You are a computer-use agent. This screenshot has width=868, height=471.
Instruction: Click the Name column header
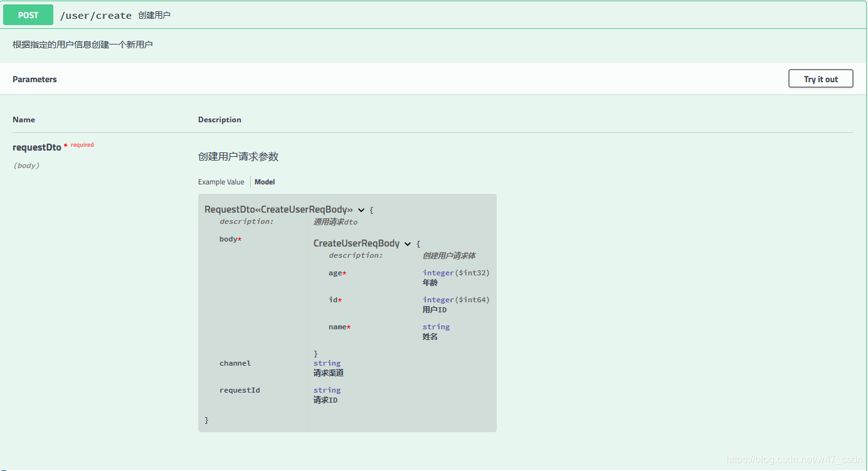tap(24, 120)
